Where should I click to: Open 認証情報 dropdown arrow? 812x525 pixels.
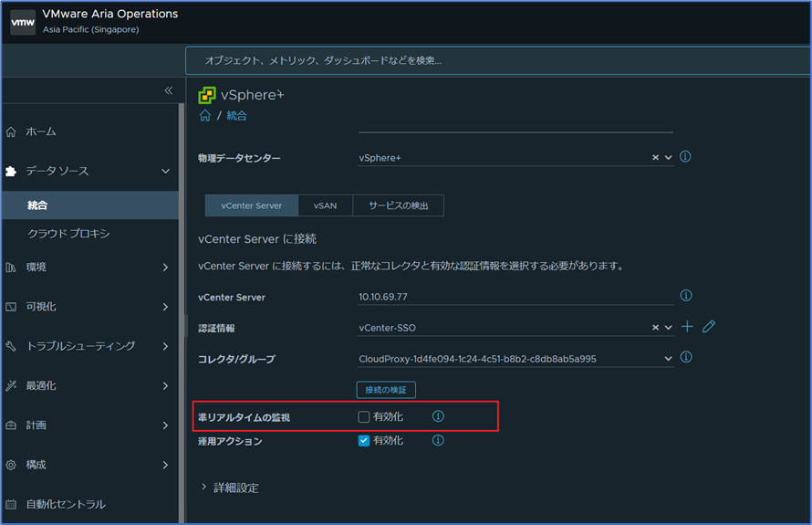669,328
